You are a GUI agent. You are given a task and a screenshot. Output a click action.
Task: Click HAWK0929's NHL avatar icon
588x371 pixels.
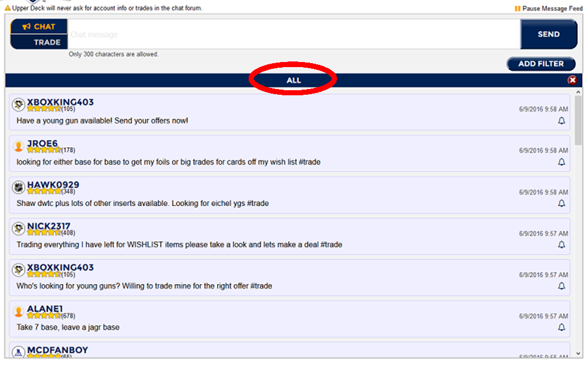[x=19, y=187]
